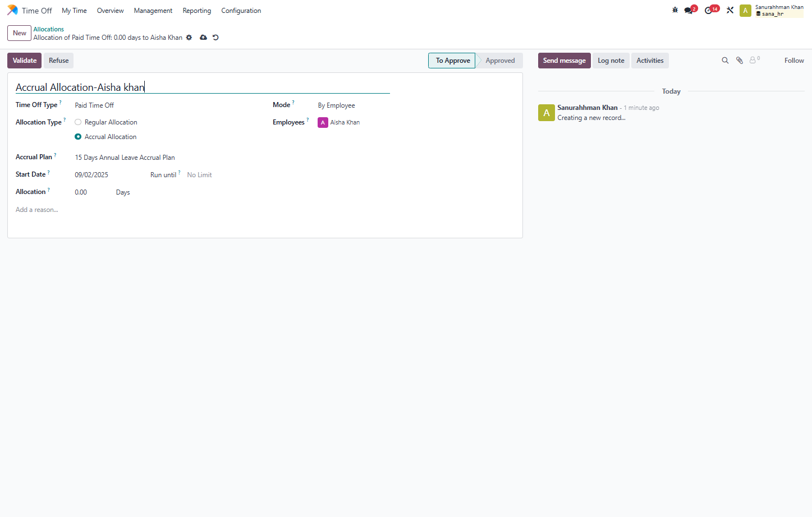Select the Approved status stage
Image resolution: width=812 pixels, height=517 pixels.
500,61
